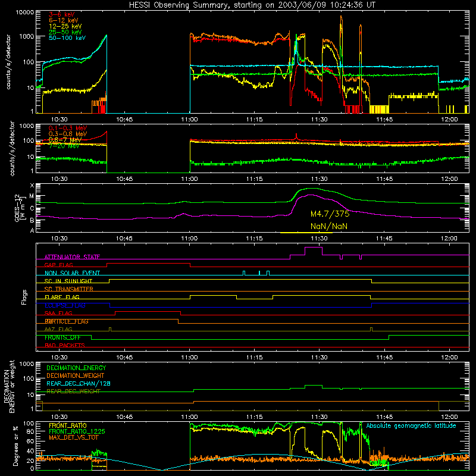Click the DECIMATION ENERGY or weight axis title

click(9, 386)
